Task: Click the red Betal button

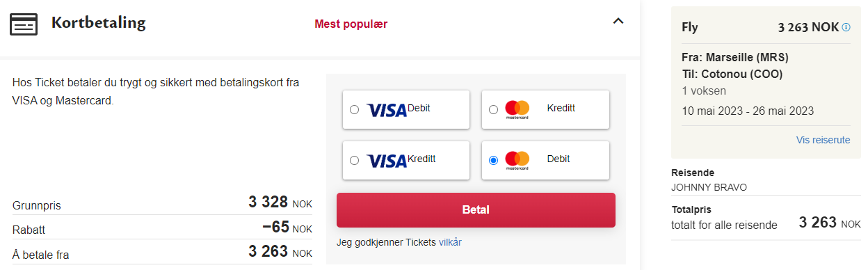Action: (x=476, y=210)
